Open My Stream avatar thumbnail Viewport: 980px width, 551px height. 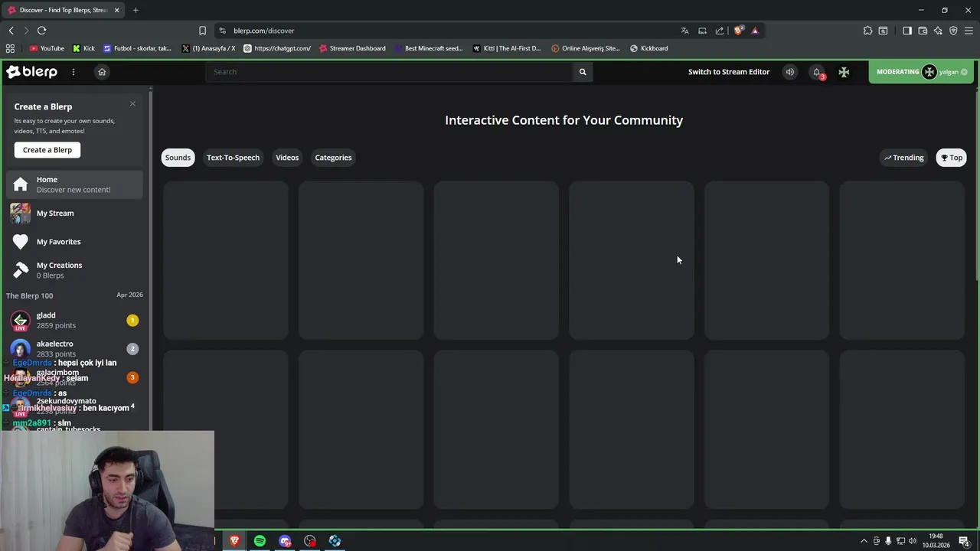[21, 214]
